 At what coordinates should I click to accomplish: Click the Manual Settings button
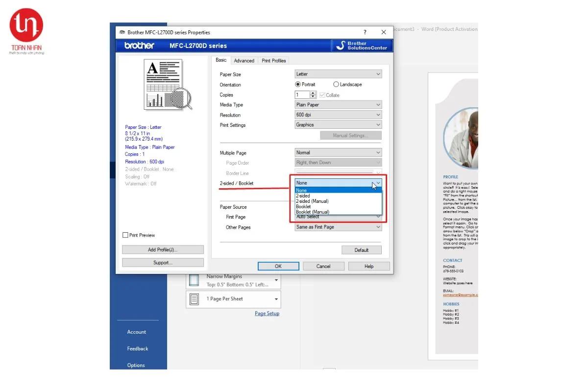coord(350,135)
